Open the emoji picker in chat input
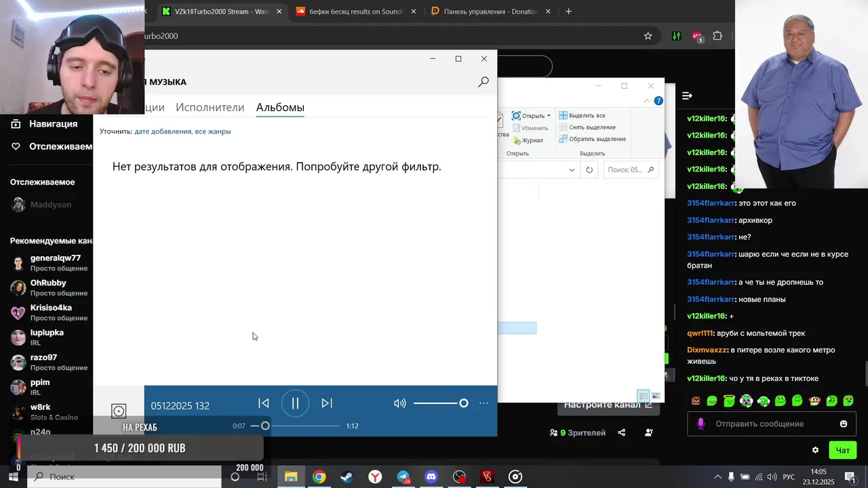 pos(844,424)
